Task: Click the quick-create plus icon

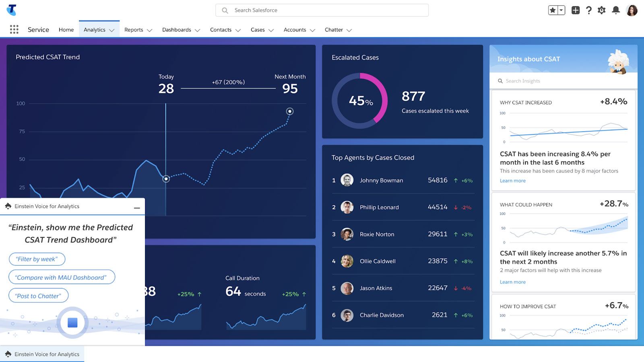Action: pos(576,10)
